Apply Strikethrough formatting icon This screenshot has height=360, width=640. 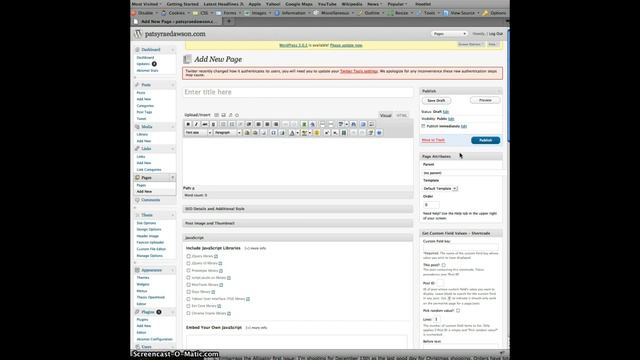pyautogui.click(x=205, y=124)
